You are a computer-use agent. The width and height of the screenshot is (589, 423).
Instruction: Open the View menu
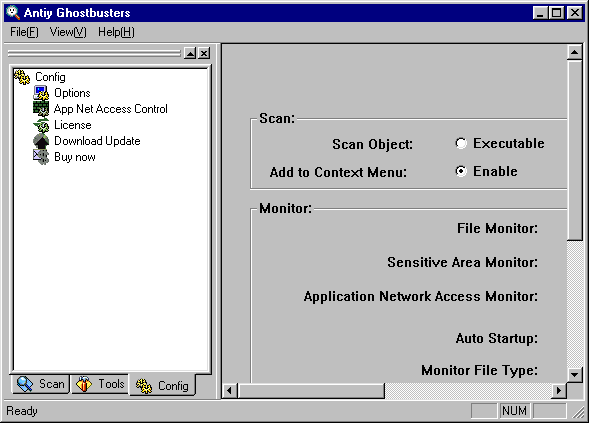[x=68, y=32]
